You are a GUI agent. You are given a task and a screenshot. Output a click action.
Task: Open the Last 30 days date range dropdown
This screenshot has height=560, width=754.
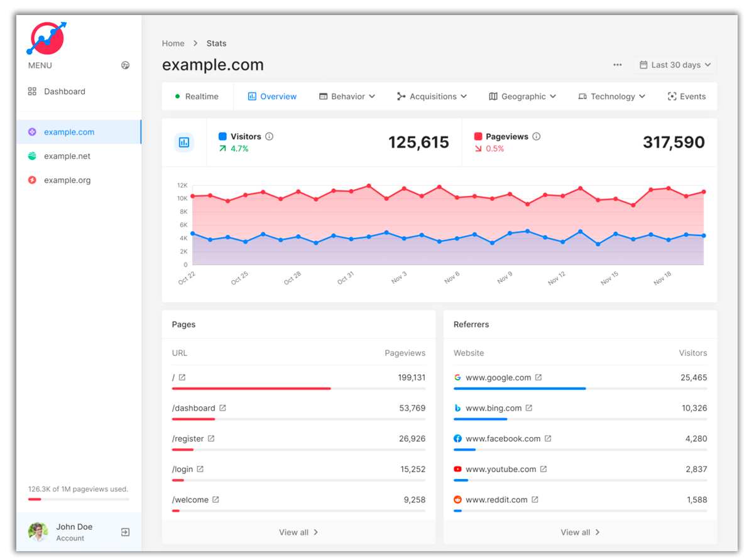pos(675,65)
